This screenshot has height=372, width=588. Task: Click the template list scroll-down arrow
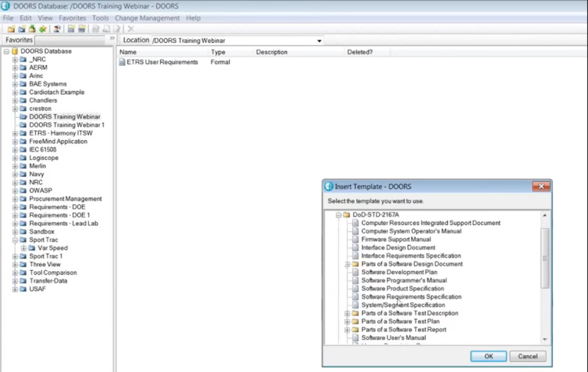click(x=544, y=339)
